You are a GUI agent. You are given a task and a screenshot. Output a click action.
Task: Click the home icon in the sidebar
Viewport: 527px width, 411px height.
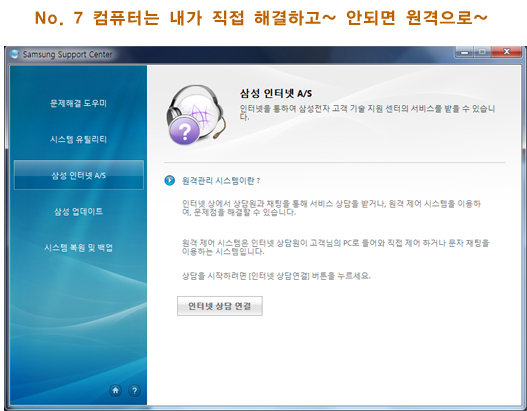(x=116, y=390)
